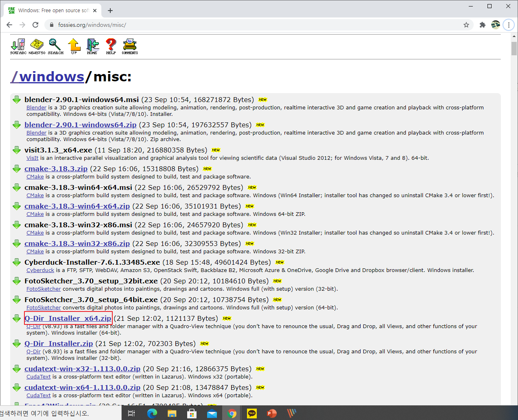Click the browser back arrow
This screenshot has width=518, height=420.
point(9,25)
